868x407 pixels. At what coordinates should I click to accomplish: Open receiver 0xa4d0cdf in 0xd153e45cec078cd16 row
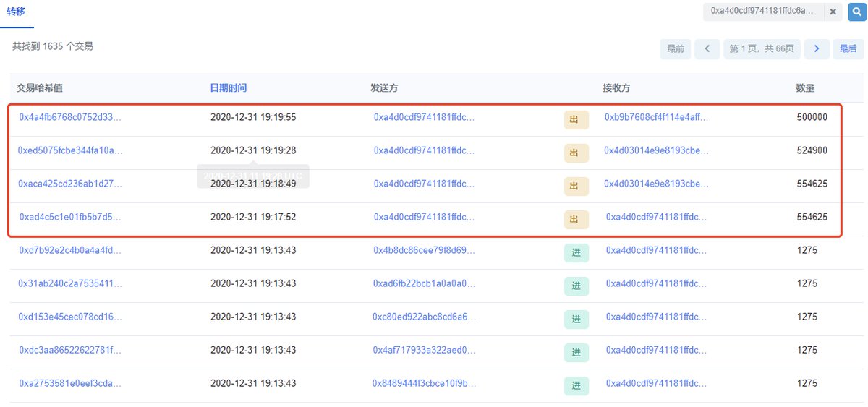[x=657, y=317]
